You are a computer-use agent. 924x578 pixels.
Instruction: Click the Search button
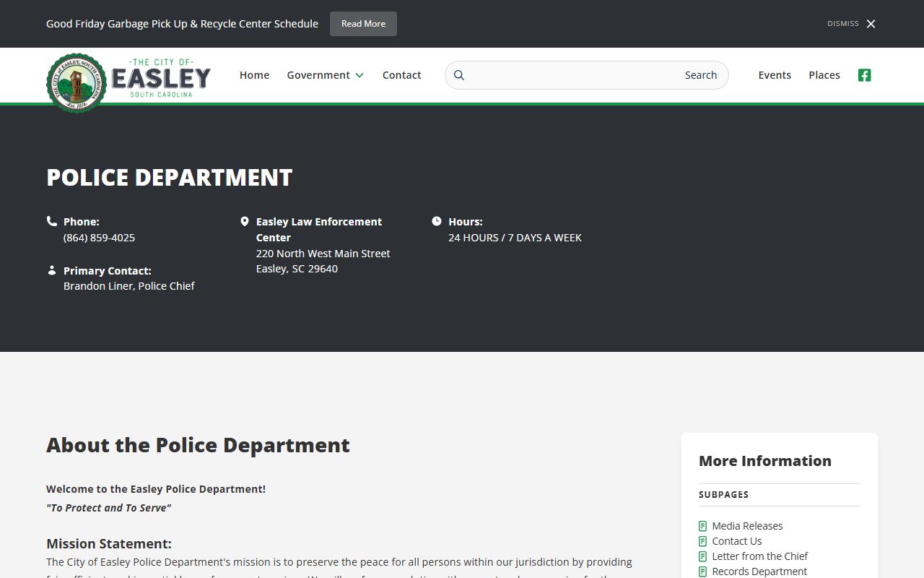701,75
